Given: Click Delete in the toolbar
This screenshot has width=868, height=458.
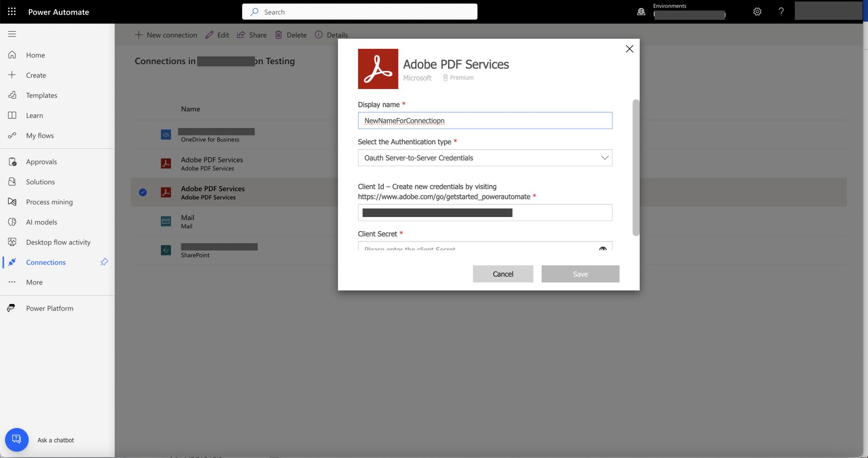Looking at the screenshot, I should (x=291, y=35).
